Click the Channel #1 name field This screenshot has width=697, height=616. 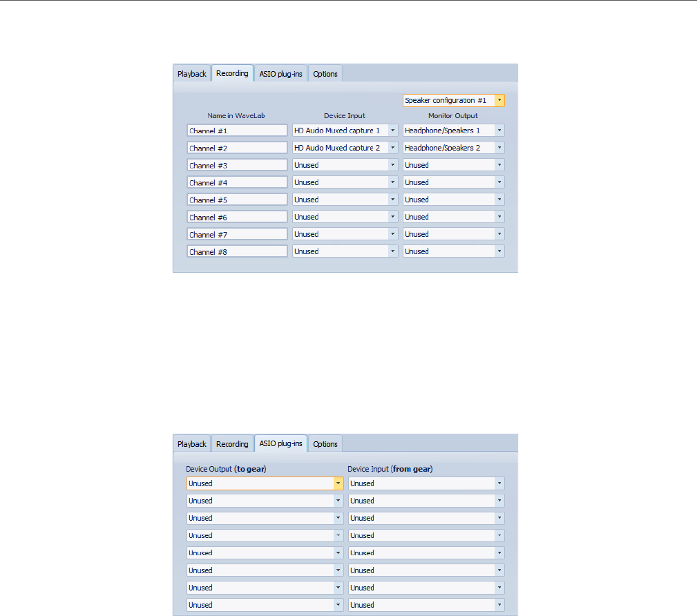point(237,131)
